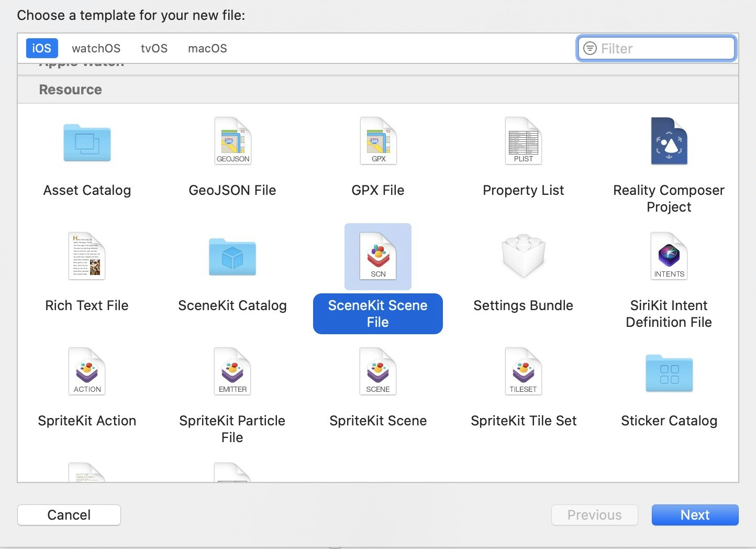This screenshot has width=756, height=549.
Task: Choose the SiriKit Intent Definition INTENTS icon
Action: (669, 256)
